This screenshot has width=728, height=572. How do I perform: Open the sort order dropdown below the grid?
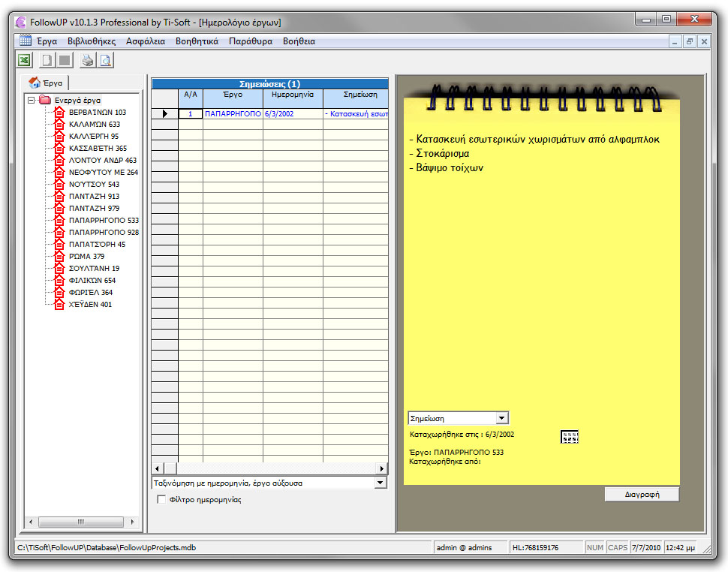pos(381,482)
